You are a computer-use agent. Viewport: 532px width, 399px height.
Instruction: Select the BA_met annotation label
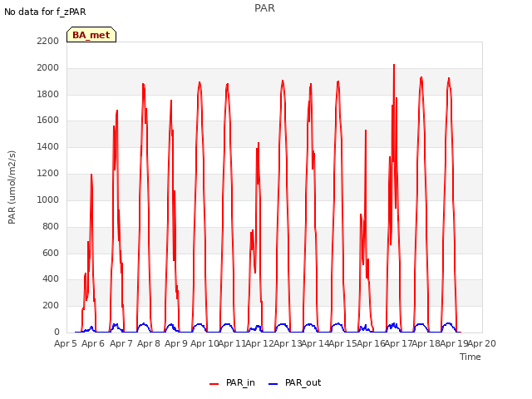[91, 35]
